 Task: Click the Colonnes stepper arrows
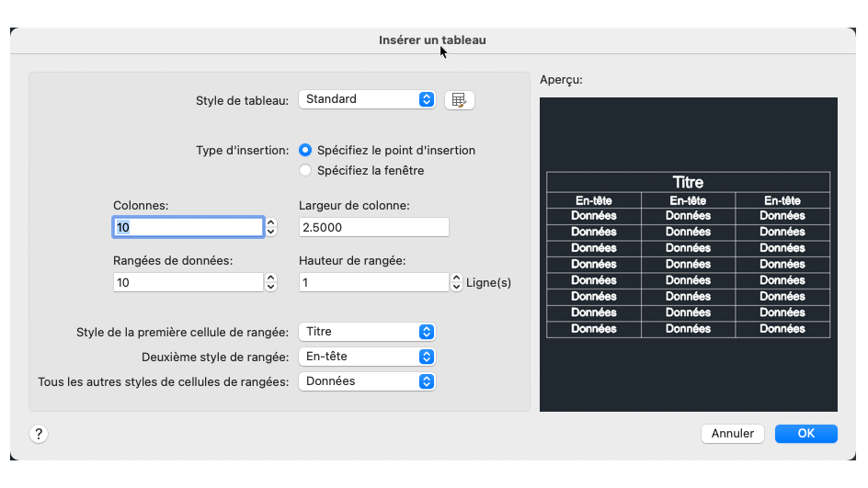click(270, 227)
